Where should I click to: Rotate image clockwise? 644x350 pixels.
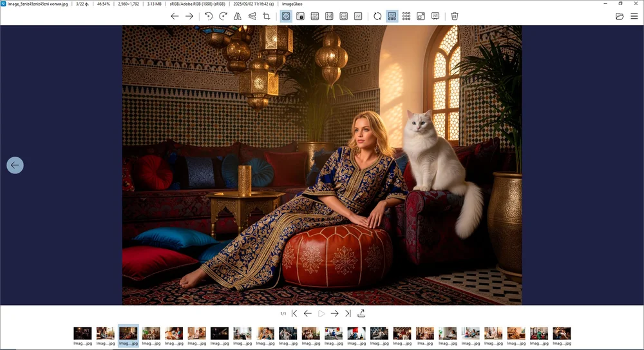[x=223, y=16]
